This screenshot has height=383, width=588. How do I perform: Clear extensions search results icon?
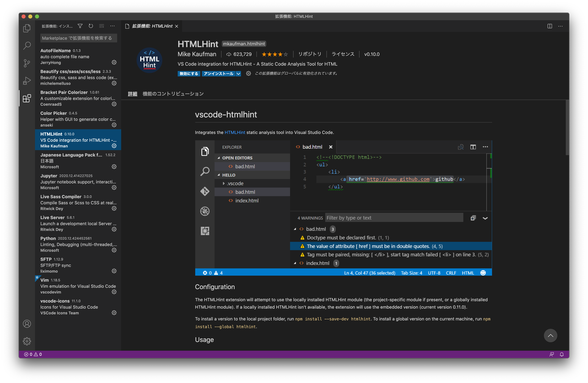coord(101,26)
